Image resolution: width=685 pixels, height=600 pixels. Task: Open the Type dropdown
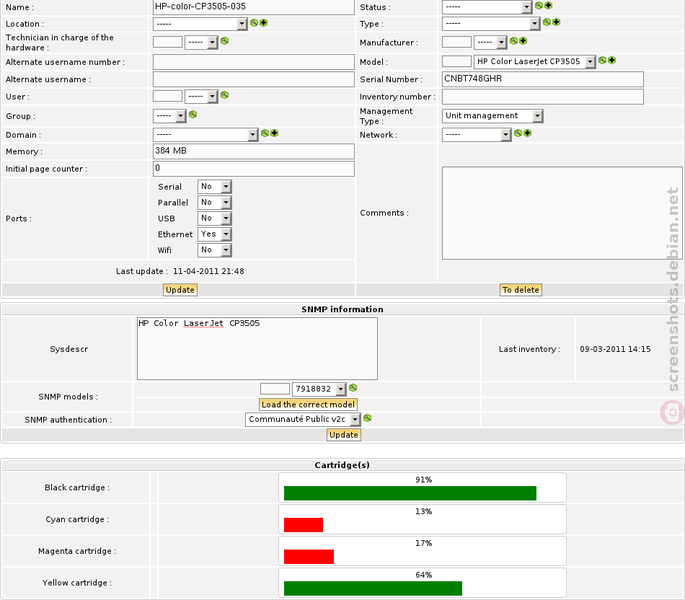click(x=491, y=23)
